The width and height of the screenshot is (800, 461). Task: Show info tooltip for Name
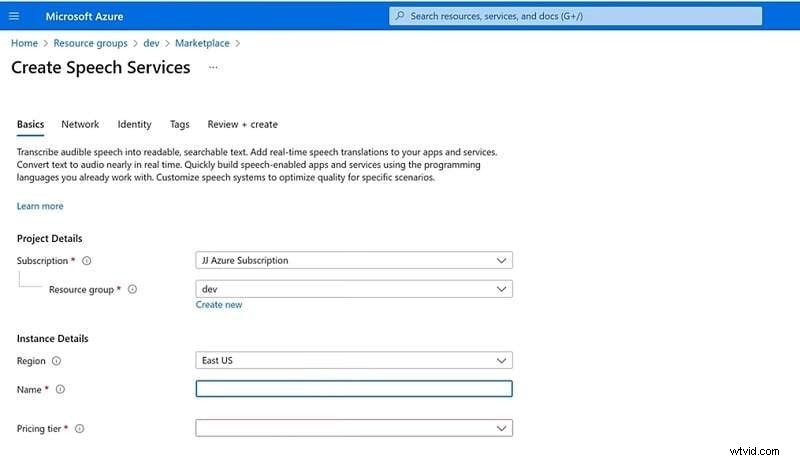60,389
